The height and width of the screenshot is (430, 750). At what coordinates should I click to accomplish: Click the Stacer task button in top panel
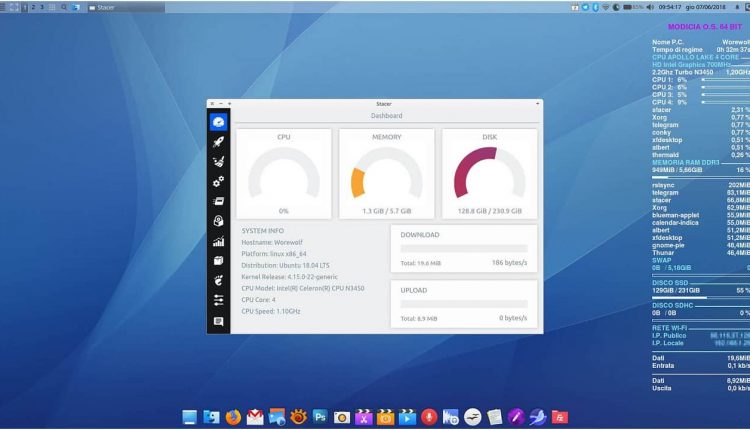click(x=110, y=7)
